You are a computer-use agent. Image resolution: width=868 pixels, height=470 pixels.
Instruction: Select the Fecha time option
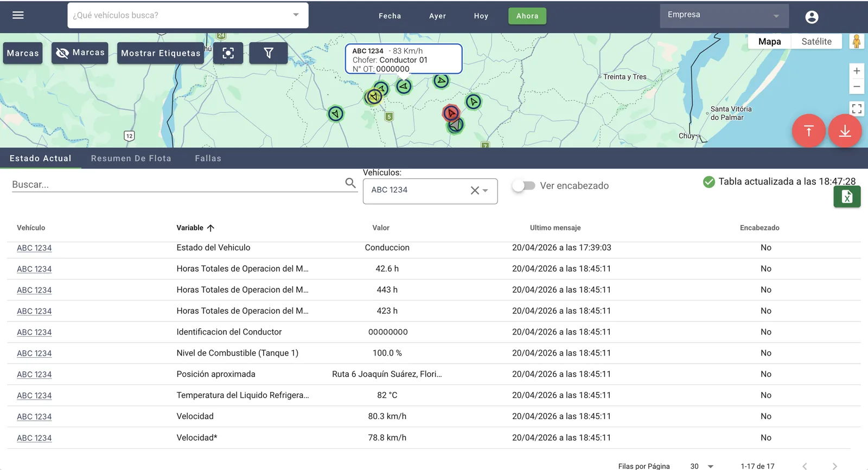click(x=390, y=16)
